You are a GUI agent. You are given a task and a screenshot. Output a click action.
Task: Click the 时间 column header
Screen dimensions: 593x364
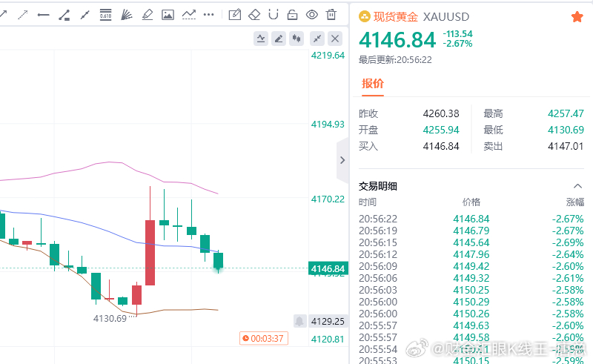[x=367, y=202]
